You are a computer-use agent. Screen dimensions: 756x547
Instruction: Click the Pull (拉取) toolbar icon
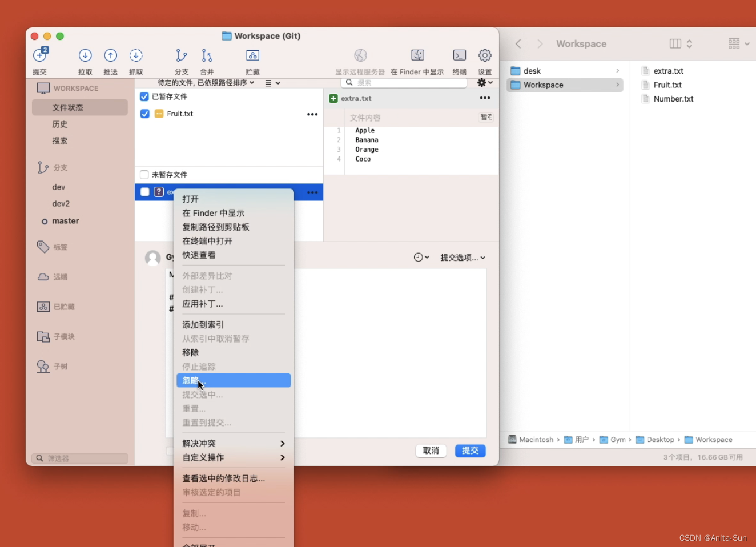85,55
